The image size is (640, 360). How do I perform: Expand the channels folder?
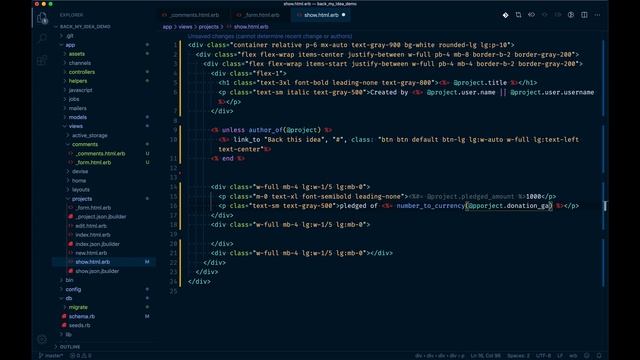tap(80, 63)
